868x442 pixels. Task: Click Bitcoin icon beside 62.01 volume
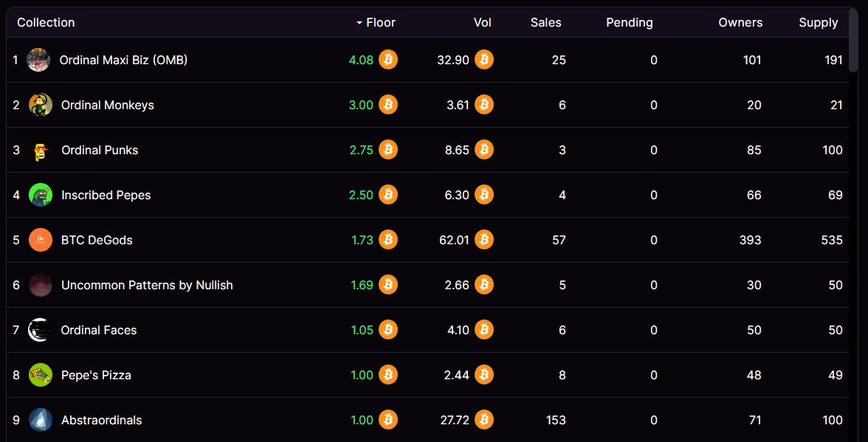(484, 240)
